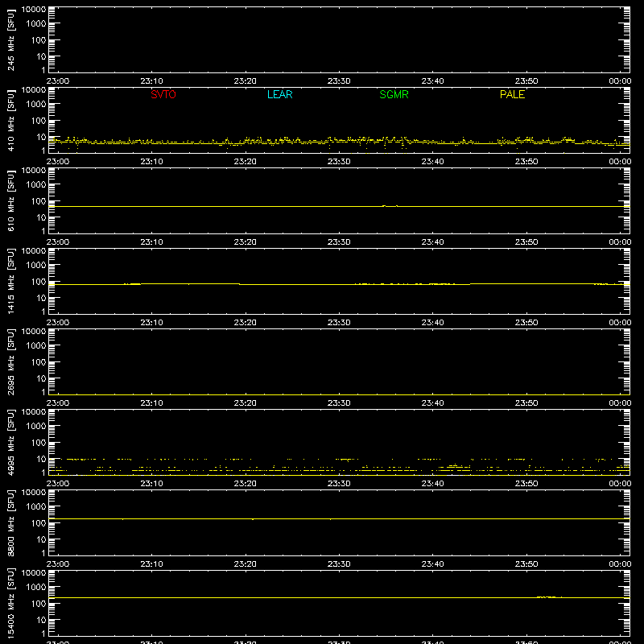Image resolution: width=644 pixels, height=644 pixels.
Task: Click the cyan LEAR station label
Action: 279,94
